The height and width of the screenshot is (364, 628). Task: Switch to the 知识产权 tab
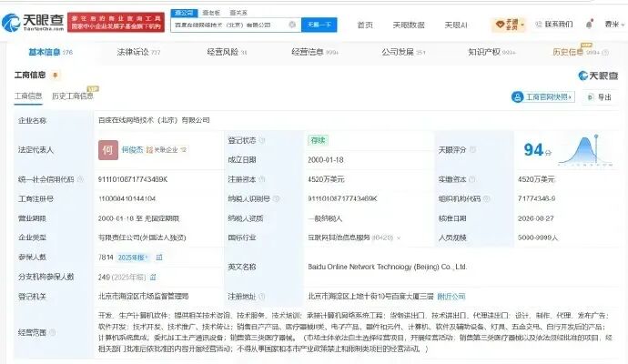coord(491,52)
